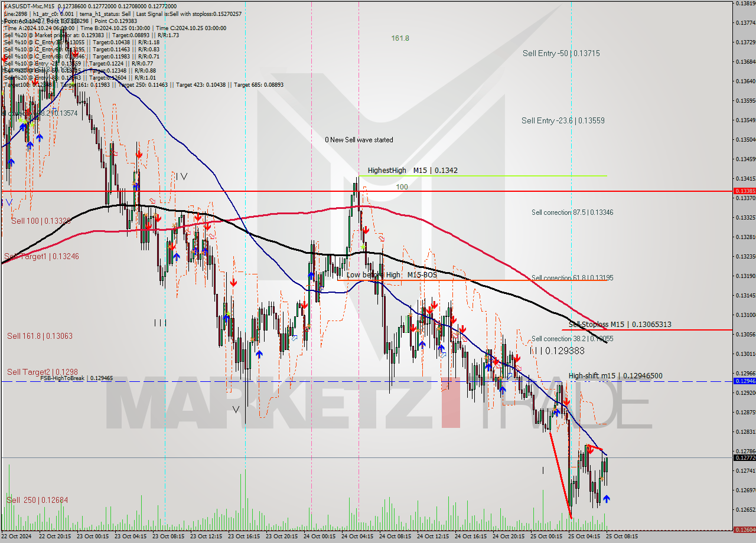
Task: Select the 'Sell 100 | 0.13328' label
Action: [x=41, y=221]
